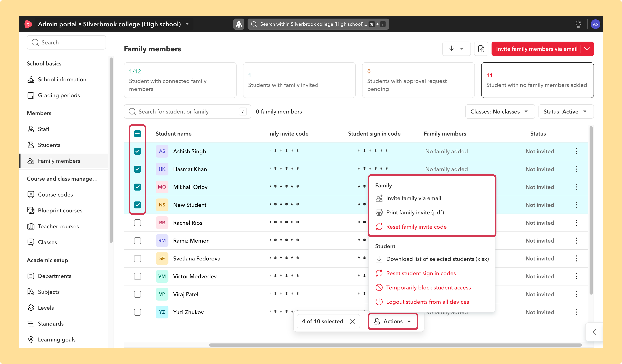Screen dimensions: 622x364
Task: Open the download options dropdown
Action: click(456, 49)
